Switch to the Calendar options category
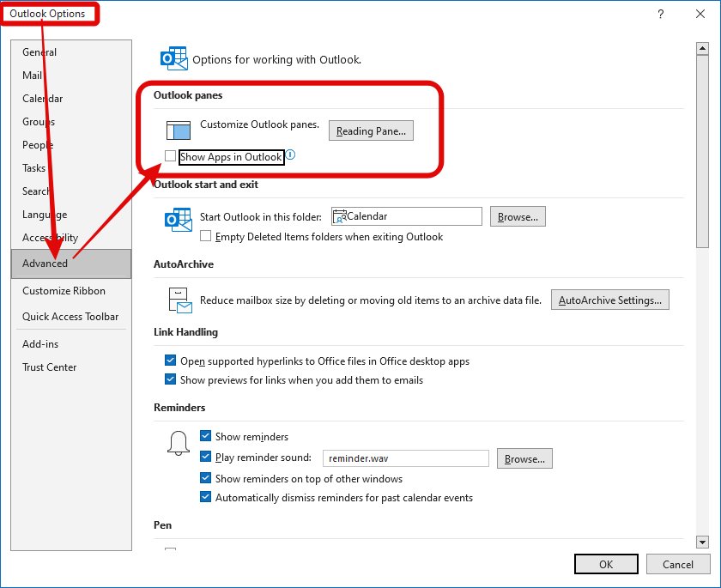The height and width of the screenshot is (588, 721). coord(71,99)
